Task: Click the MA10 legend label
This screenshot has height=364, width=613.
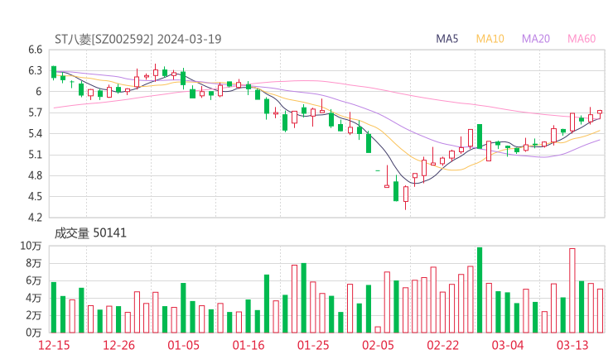Action: pyautogui.click(x=490, y=39)
